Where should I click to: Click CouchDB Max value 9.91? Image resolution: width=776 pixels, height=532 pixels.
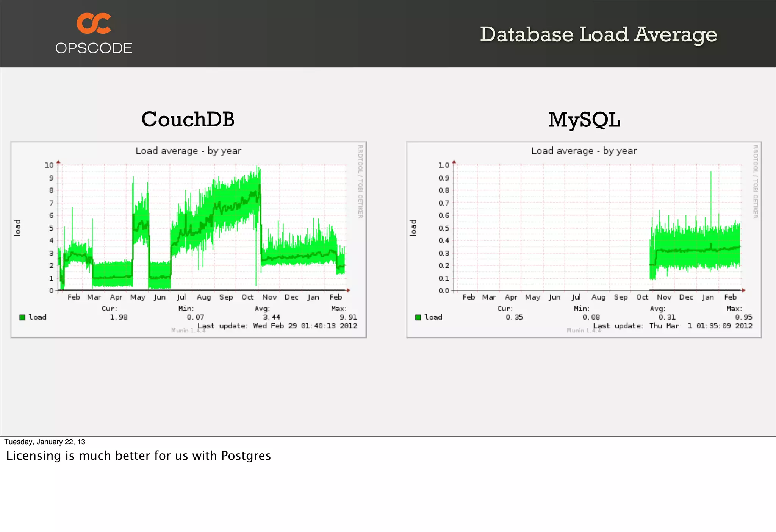click(348, 317)
